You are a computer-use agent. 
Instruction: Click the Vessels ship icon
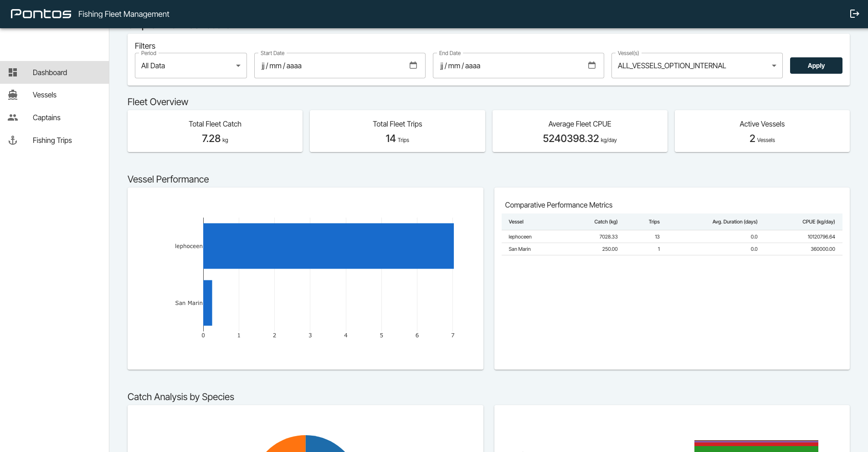(13, 95)
